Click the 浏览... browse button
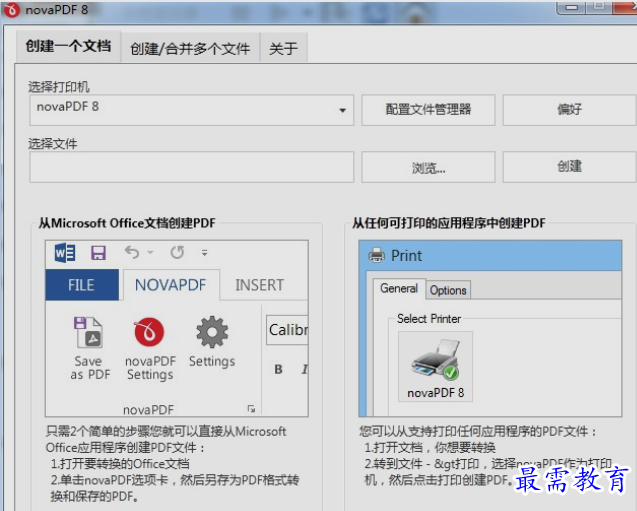637x511 pixels. [x=428, y=167]
